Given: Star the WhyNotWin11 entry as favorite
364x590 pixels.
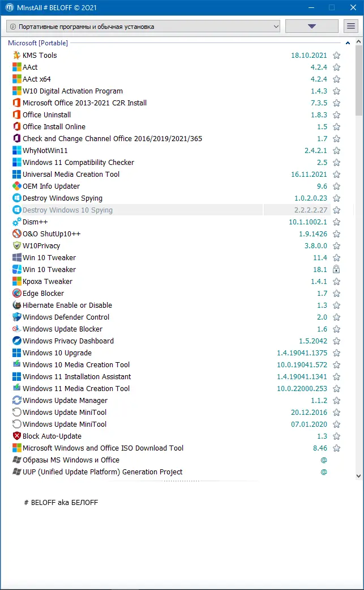Looking at the screenshot, I should click(337, 151).
